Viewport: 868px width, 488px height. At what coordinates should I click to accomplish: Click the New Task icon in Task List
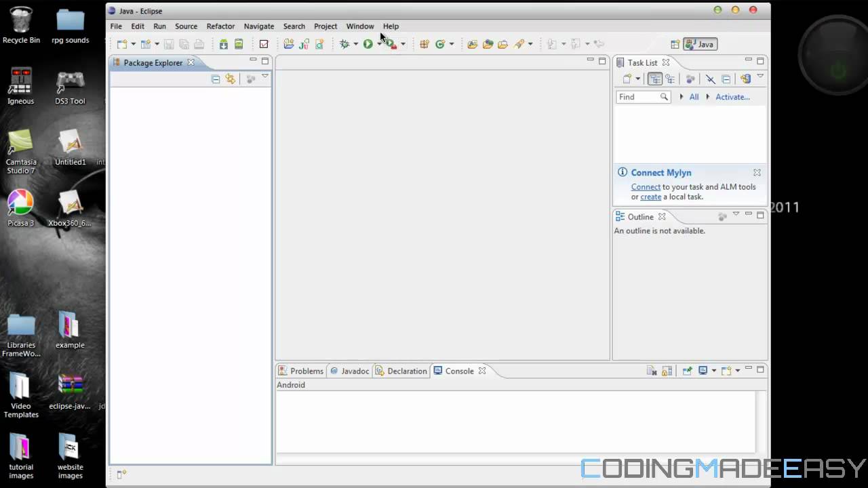[x=627, y=79]
